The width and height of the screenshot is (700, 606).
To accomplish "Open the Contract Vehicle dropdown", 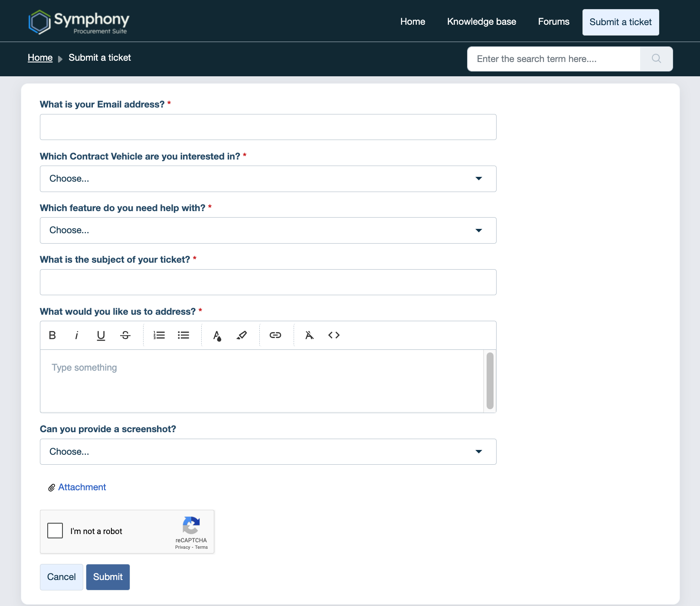I will pos(268,179).
